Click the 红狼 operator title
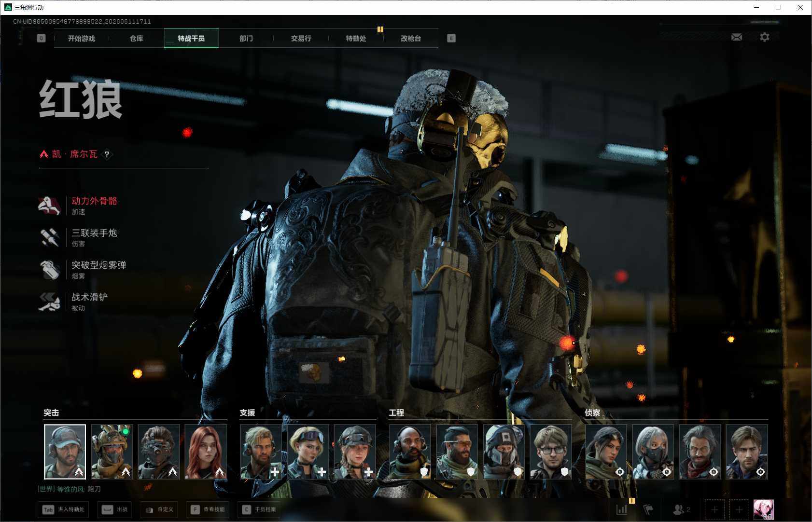The image size is (812, 522). (x=81, y=99)
